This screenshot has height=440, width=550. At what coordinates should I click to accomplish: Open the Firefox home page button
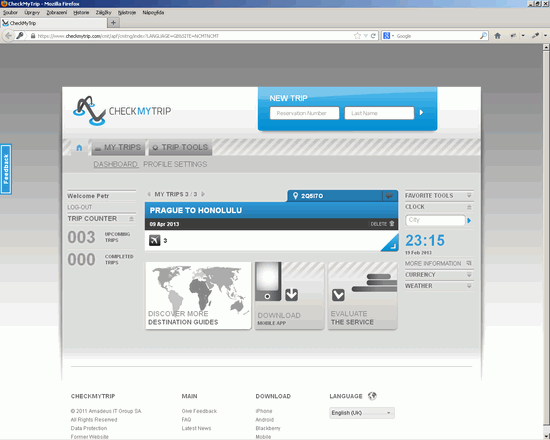[497, 35]
